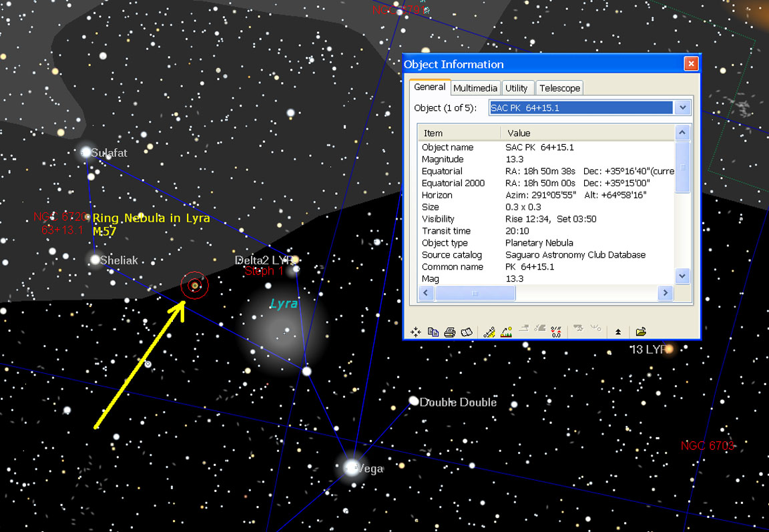Click the rise and set horizon icon
This screenshot has height=532, width=769.
click(x=506, y=332)
